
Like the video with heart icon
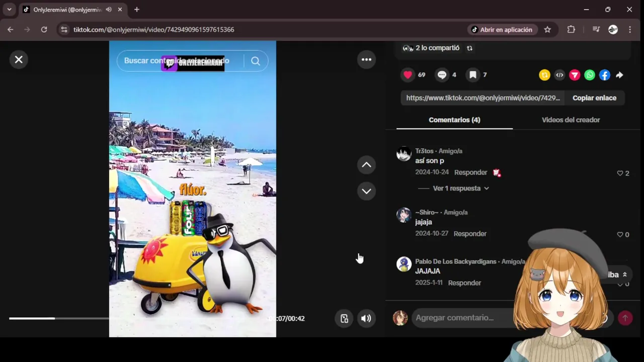pyautogui.click(x=408, y=75)
